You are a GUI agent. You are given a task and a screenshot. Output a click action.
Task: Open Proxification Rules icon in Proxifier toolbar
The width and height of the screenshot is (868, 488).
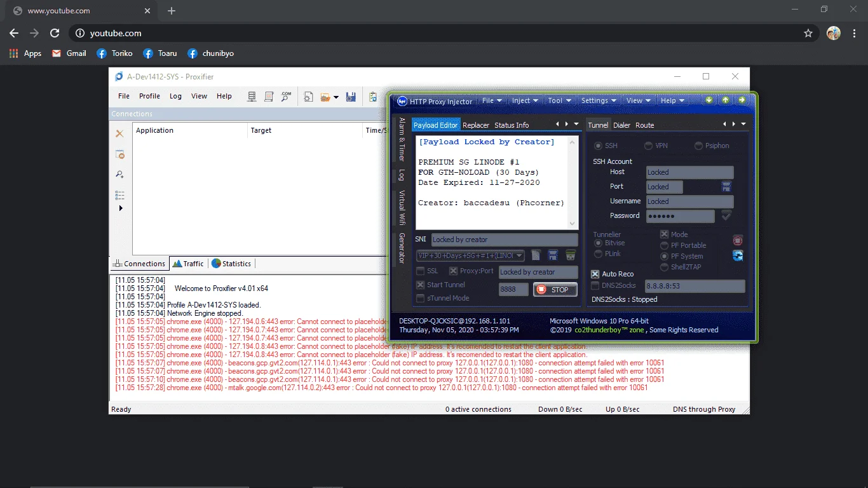tap(269, 97)
